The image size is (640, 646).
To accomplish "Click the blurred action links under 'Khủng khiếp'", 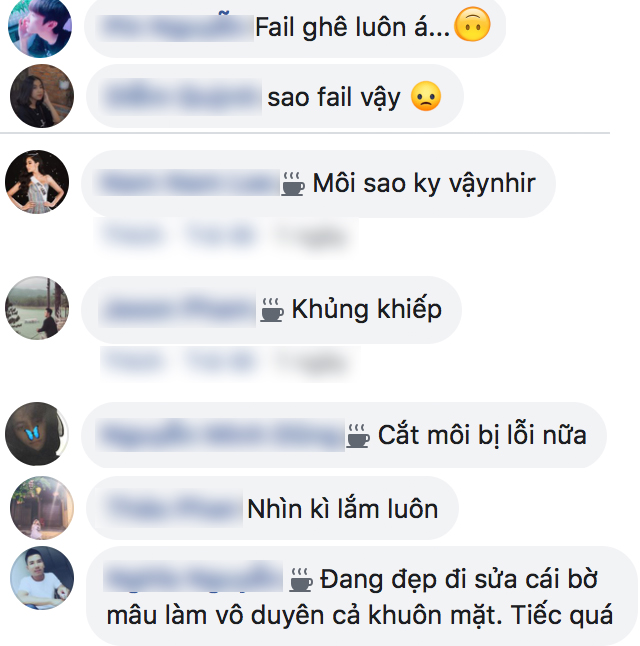I will click(229, 363).
